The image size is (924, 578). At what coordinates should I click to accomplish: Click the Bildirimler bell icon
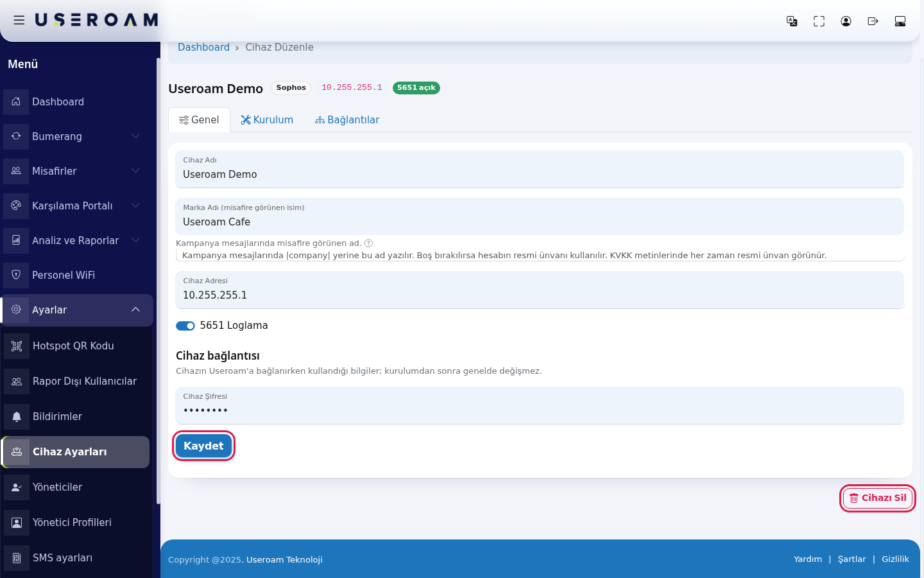pyautogui.click(x=17, y=416)
